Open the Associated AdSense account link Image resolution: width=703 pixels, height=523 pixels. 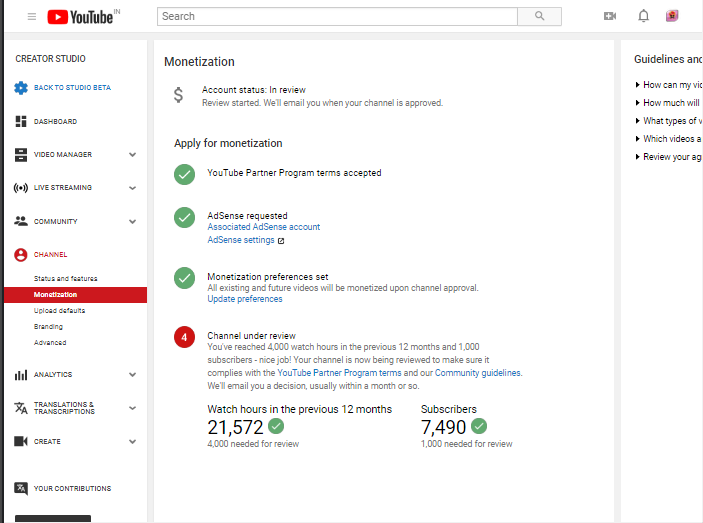pos(264,227)
